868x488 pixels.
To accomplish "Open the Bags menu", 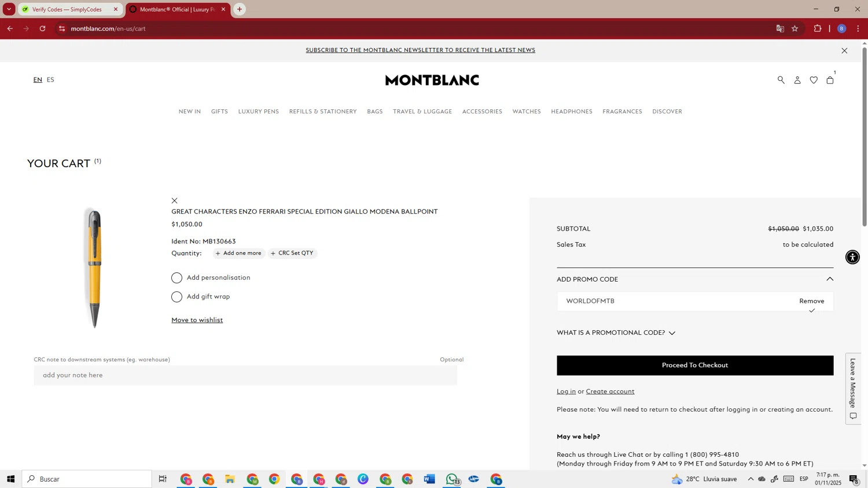I will [375, 112].
